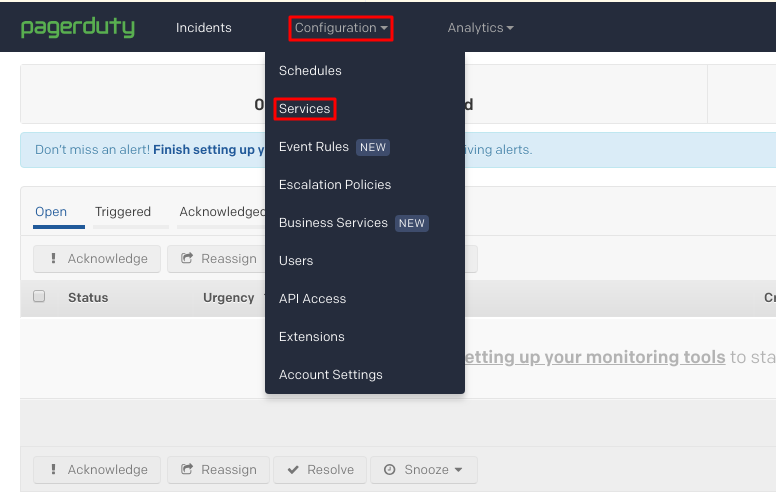This screenshot has width=776, height=499.
Task: Select Extensions from the menu
Action: [311, 337]
